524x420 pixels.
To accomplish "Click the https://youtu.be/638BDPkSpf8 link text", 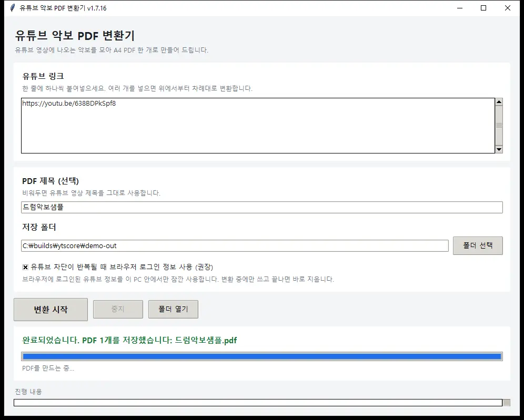I will pos(69,104).
